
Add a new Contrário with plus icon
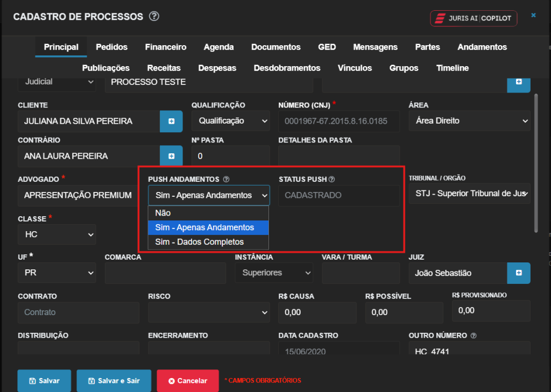[171, 155]
